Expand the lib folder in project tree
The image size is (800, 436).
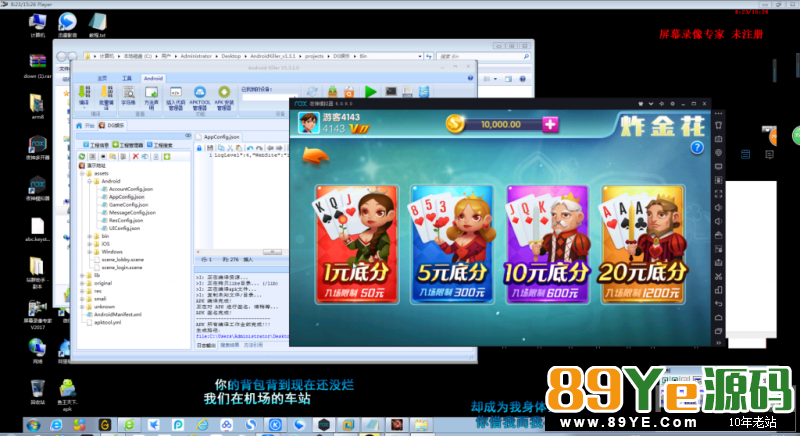pos(82,275)
